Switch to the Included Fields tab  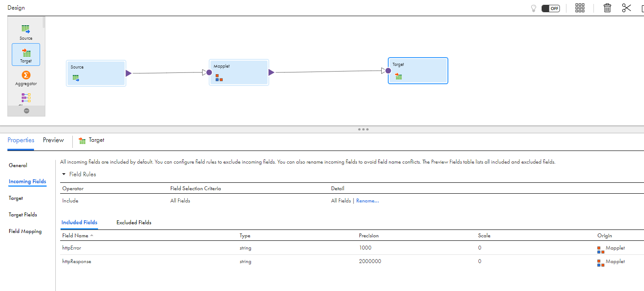[x=79, y=223]
